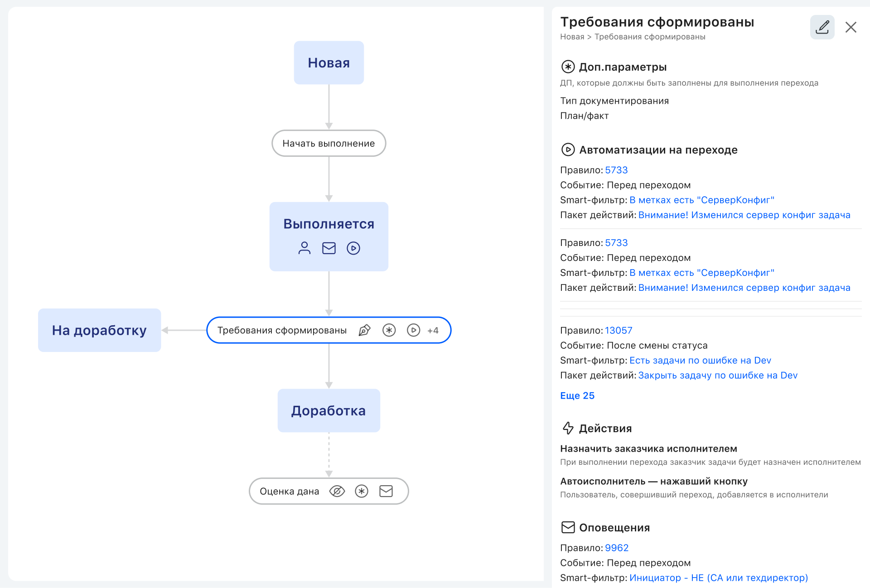The height and width of the screenshot is (588, 870).
Task: Select the Начать выполнение transition
Action: click(329, 143)
